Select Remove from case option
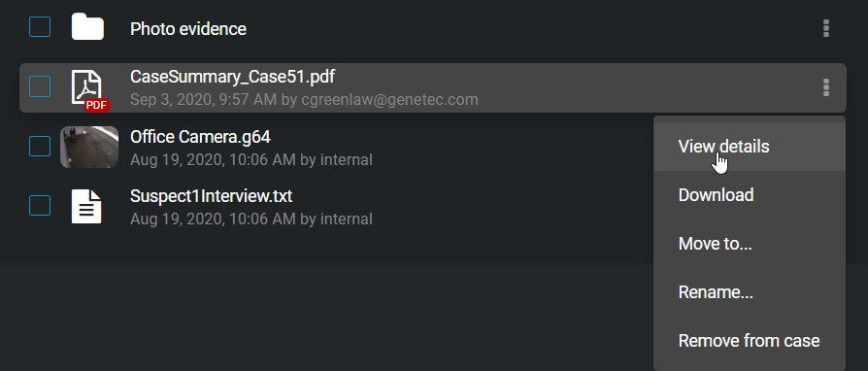This screenshot has height=371, width=868. pos(750,341)
